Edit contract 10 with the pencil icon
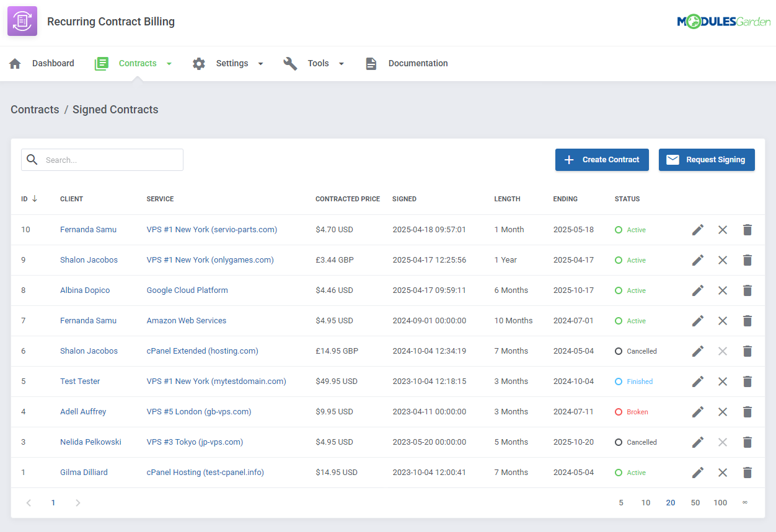 click(x=698, y=230)
